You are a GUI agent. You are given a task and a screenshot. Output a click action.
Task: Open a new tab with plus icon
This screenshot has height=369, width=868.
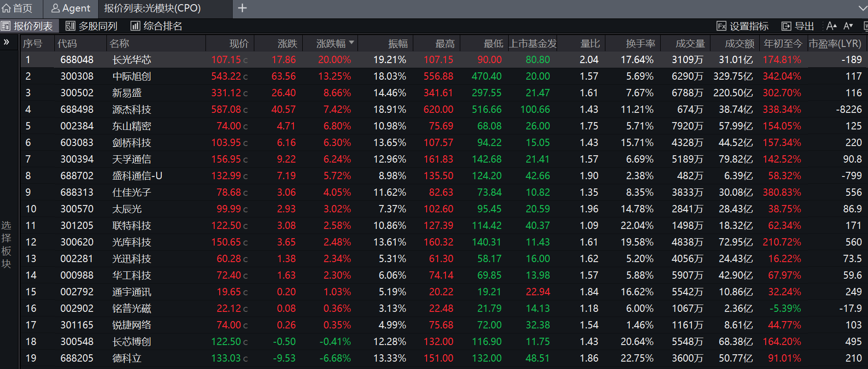242,8
